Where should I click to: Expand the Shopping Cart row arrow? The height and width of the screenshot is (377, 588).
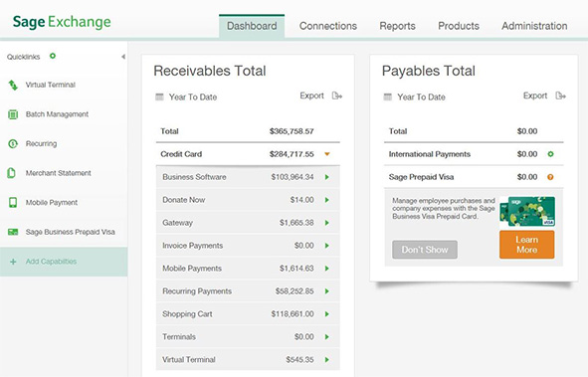327,314
